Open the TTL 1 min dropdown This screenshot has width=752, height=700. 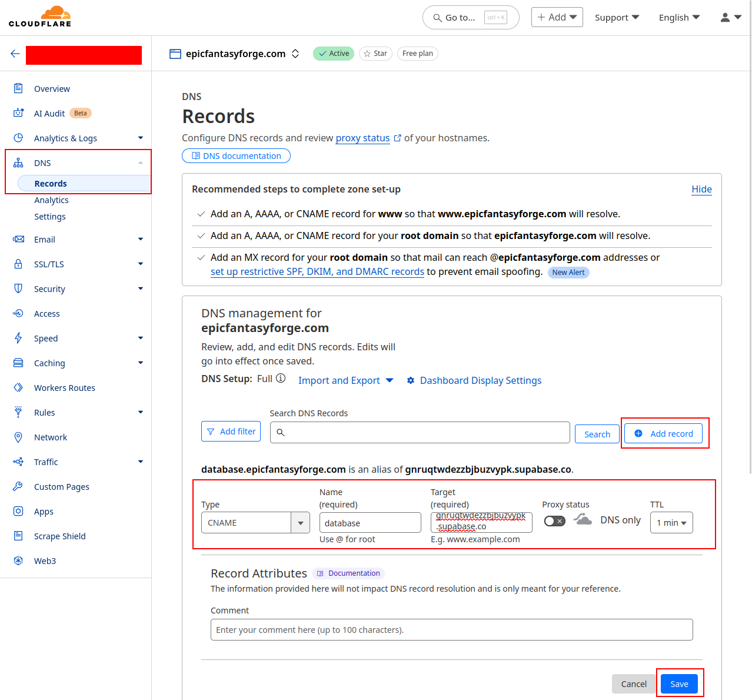(671, 523)
